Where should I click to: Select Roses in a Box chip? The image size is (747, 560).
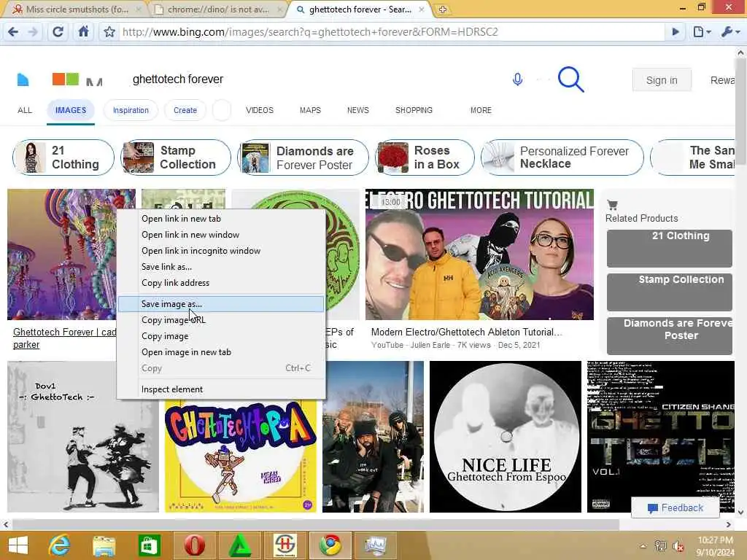point(425,157)
